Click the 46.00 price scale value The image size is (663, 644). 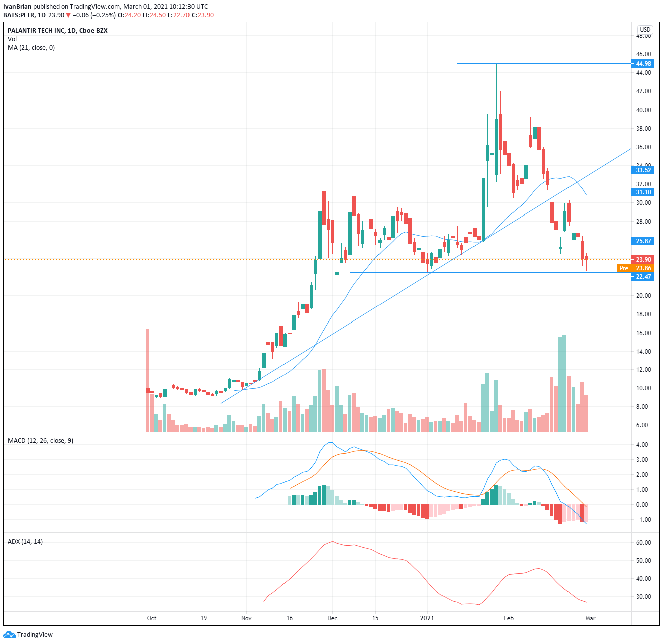643,54
